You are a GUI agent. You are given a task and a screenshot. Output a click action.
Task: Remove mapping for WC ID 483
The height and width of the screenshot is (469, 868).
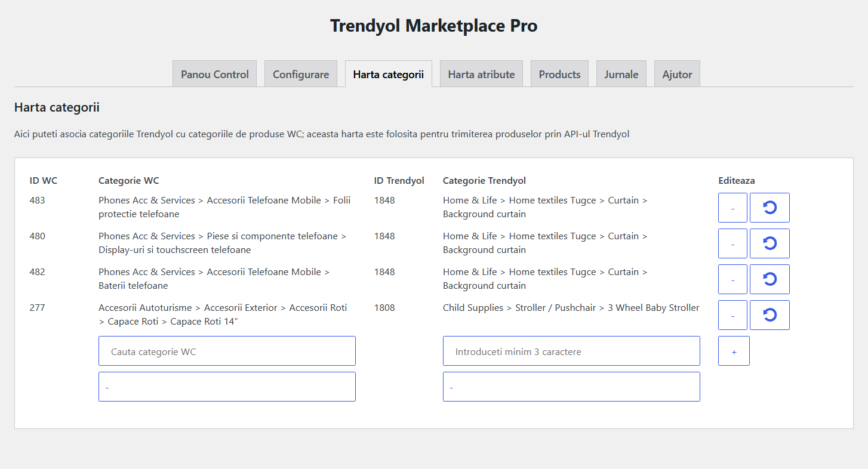[732, 208]
